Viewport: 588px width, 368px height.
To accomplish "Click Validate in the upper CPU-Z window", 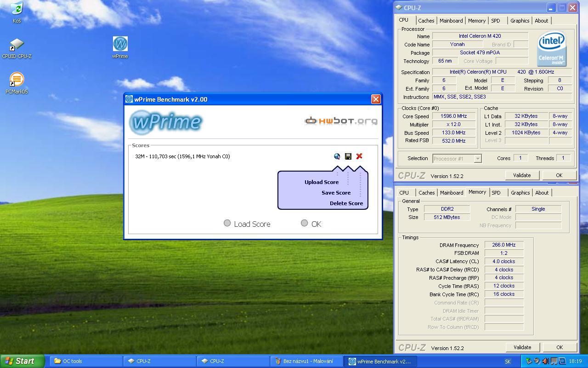I will click(x=522, y=175).
